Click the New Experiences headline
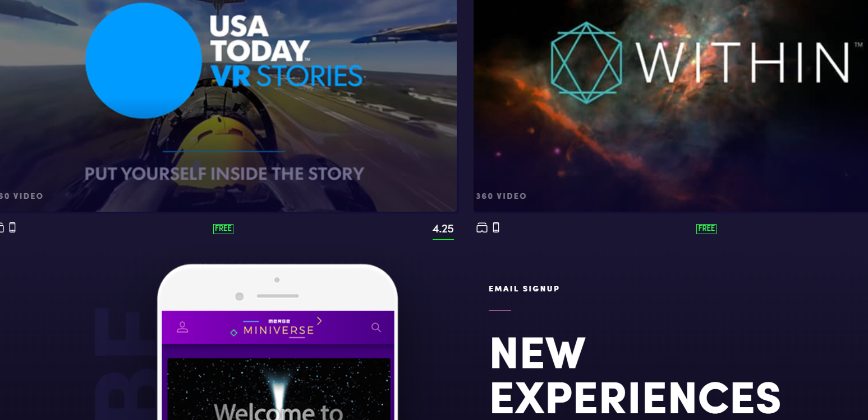This screenshot has width=868, height=420. (635, 376)
